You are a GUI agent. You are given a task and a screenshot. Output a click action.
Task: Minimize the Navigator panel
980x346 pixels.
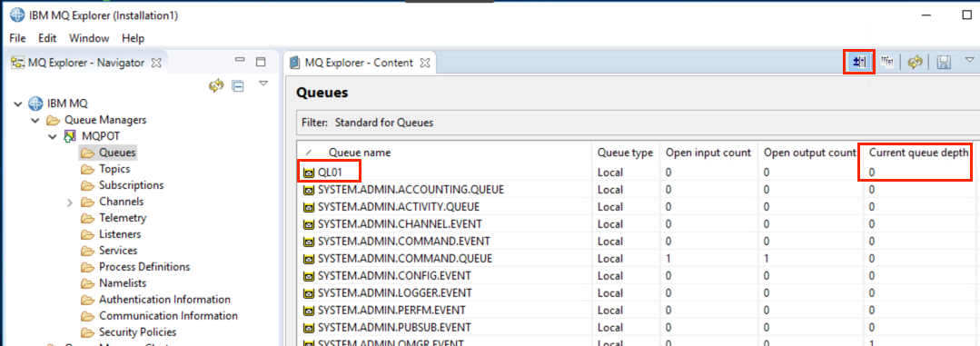coord(239,61)
